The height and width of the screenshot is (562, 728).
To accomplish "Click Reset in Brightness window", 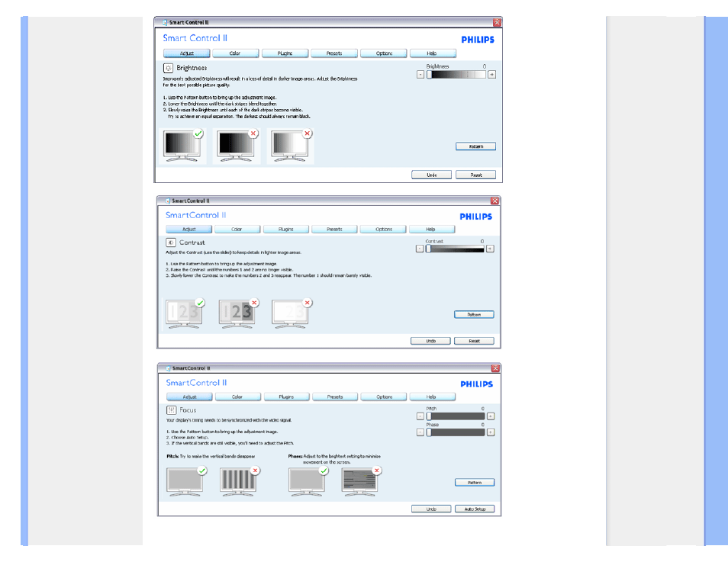I will pyautogui.click(x=475, y=175).
